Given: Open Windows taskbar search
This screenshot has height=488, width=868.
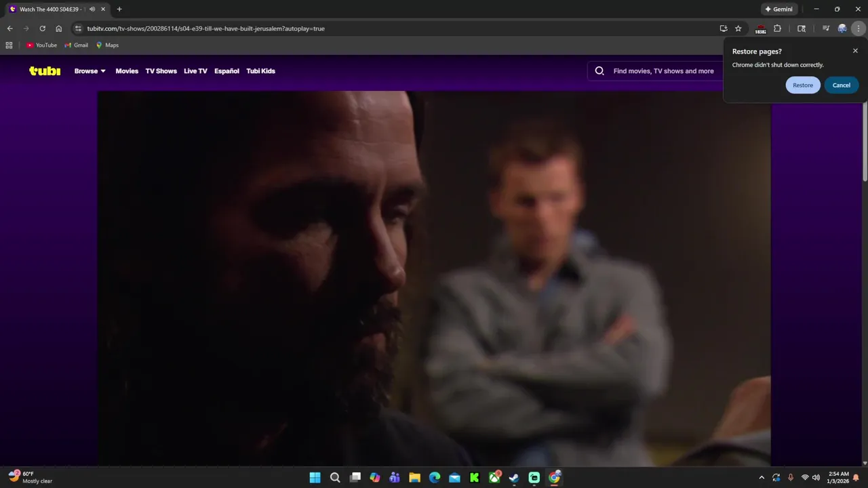Looking at the screenshot, I should tap(335, 477).
